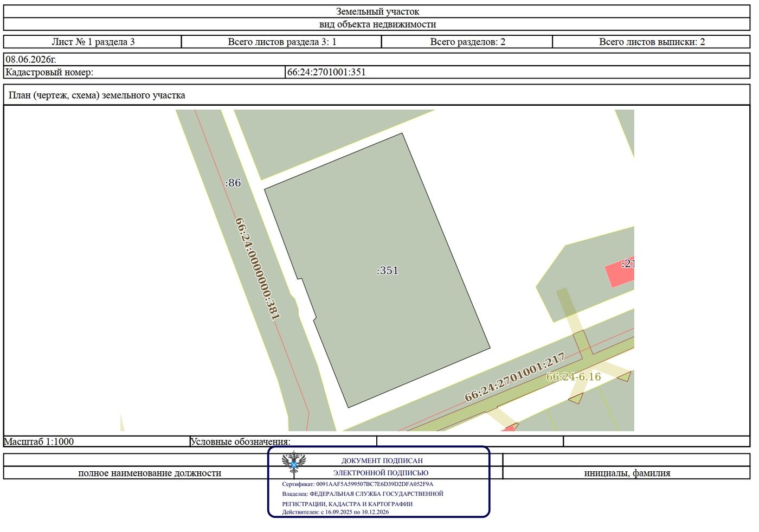The height and width of the screenshot is (532, 759).
Task: Click the 'Земельный участок' header title
Action: pyautogui.click(x=377, y=11)
